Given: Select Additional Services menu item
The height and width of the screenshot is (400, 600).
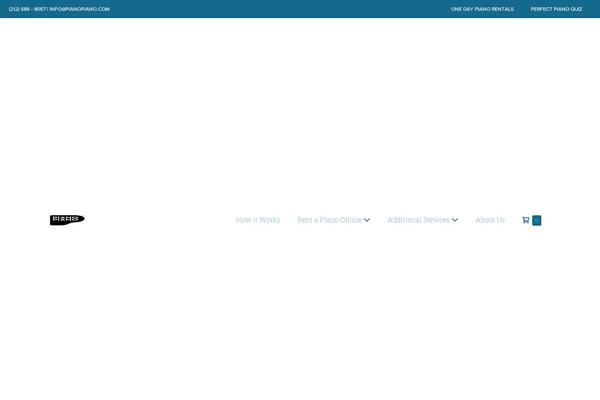Looking at the screenshot, I should coord(419,220).
